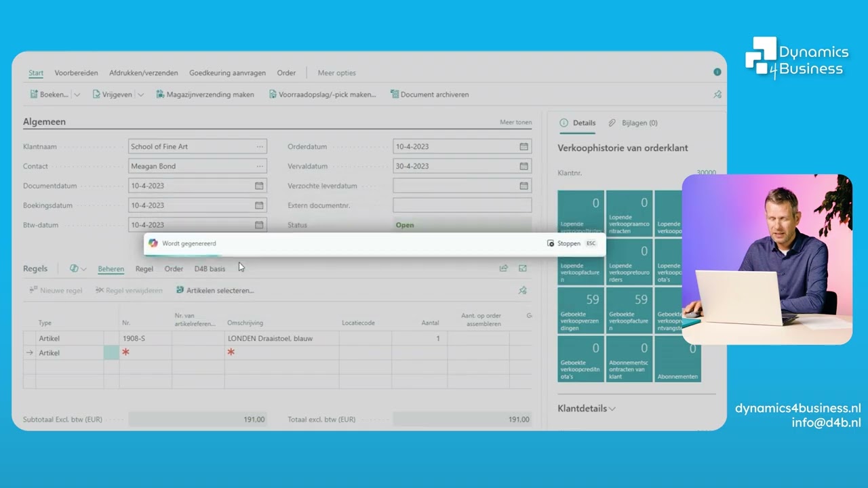Click pin icon in Regels toolbar
This screenshot has height=488, width=868.
[x=522, y=290]
